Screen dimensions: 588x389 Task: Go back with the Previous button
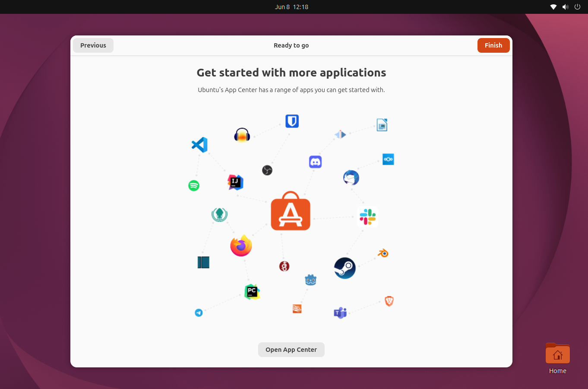pyautogui.click(x=93, y=45)
